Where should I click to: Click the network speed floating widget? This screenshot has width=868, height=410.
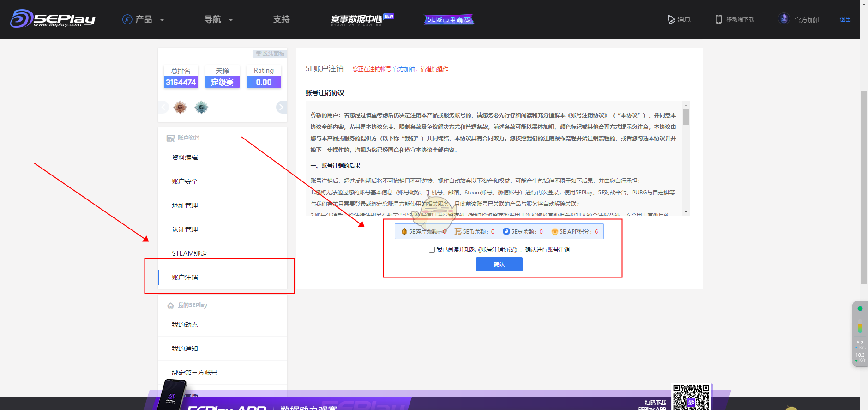[860, 334]
